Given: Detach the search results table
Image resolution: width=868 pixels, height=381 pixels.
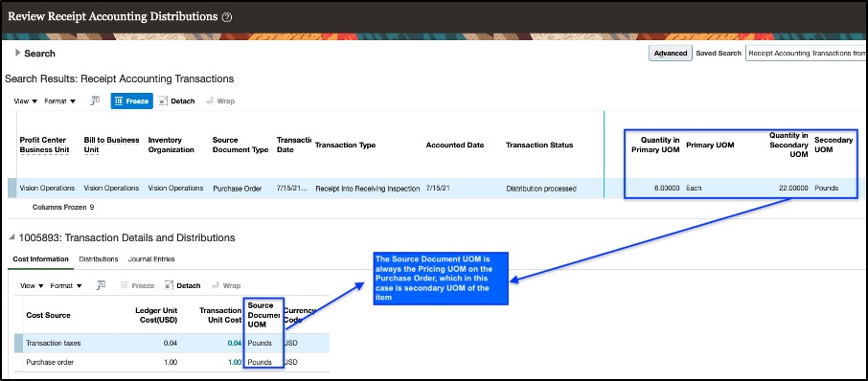Looking at the screenshot, I should point(176,101).
